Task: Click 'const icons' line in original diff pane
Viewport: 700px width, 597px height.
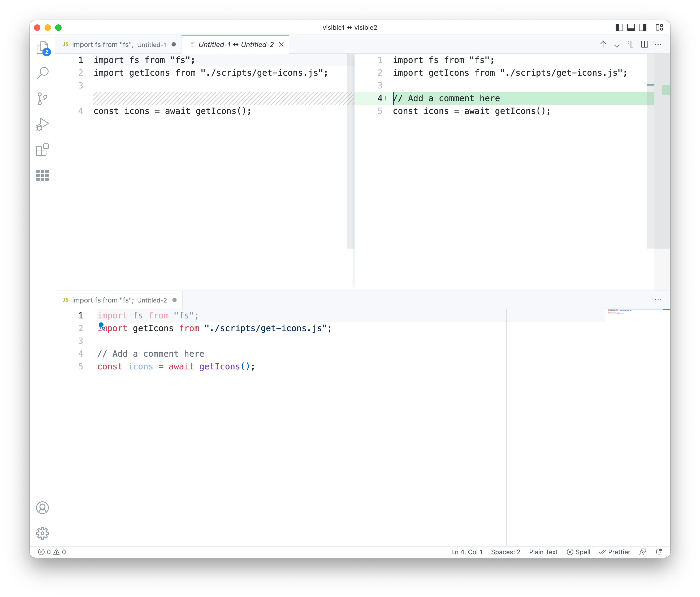Action: click(x=172, y=111)
